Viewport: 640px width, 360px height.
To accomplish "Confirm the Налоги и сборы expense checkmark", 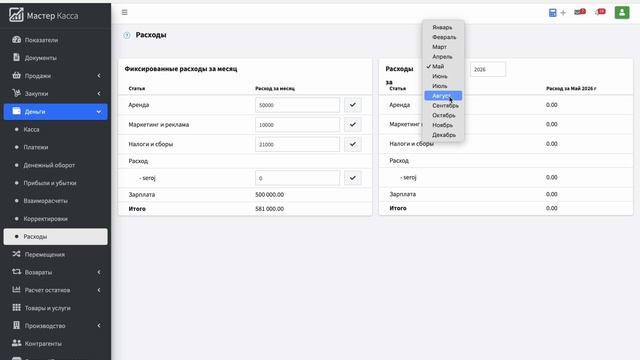I will pyautogui.click(x=353, y=144).
